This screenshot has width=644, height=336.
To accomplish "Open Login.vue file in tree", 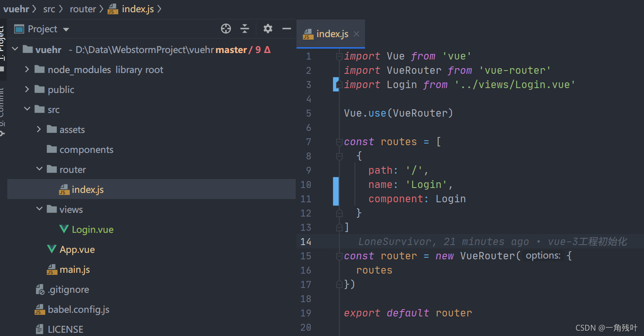I will (x=93, y=230).
